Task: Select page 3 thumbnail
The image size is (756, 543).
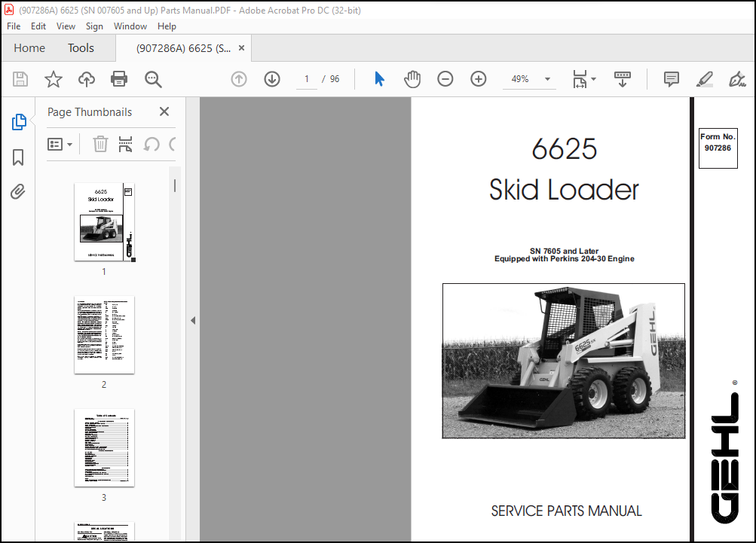Action: (104, 448)
